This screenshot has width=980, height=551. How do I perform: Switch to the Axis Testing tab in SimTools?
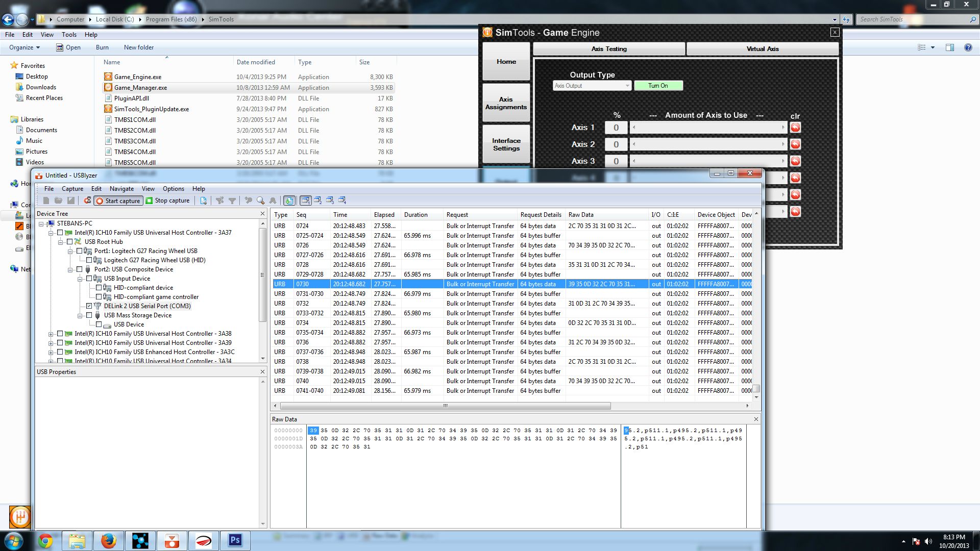[x=609, y=49]
